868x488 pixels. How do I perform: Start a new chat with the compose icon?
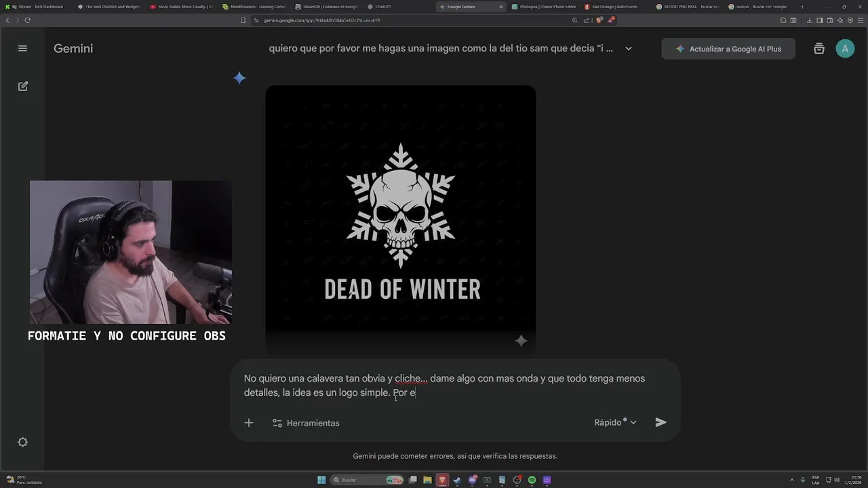[23, 86]
